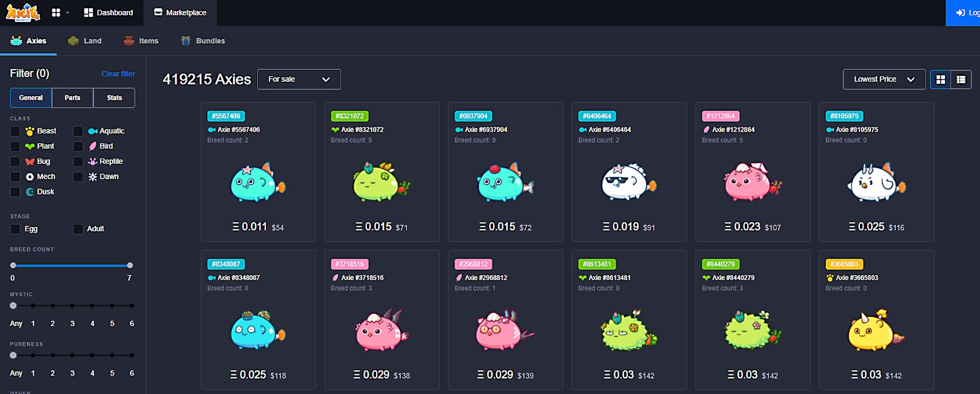The width and height of the screenshot is (980, 394).
Task: Click the Login arrow icon
Action: (960, 12)
